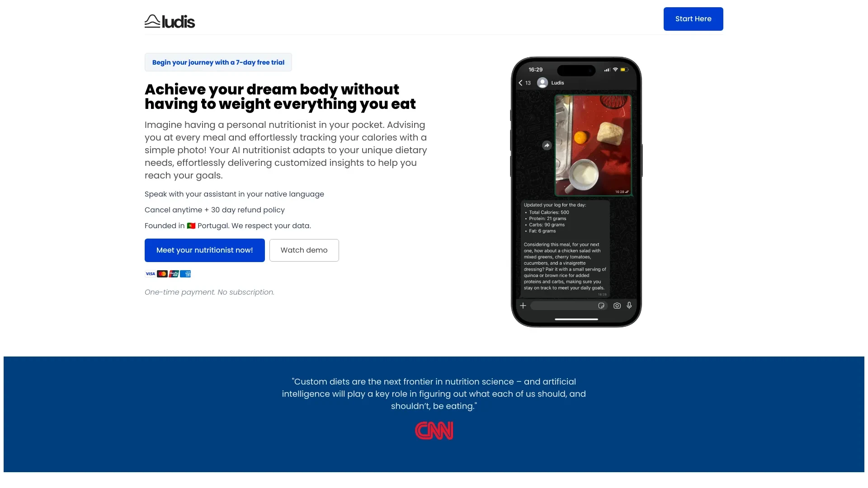868x488 pixels.
Task: Click the Begin your journey trial link
Action: [x=218, y=62]
